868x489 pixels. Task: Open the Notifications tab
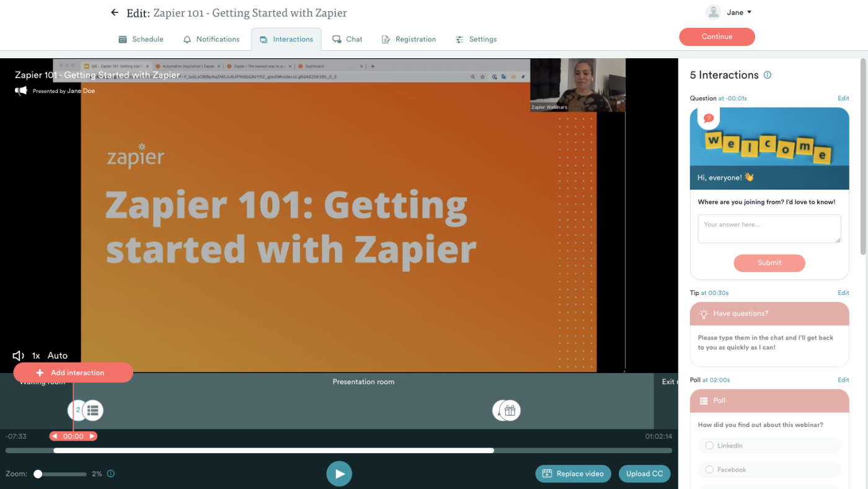click(211, 39)
